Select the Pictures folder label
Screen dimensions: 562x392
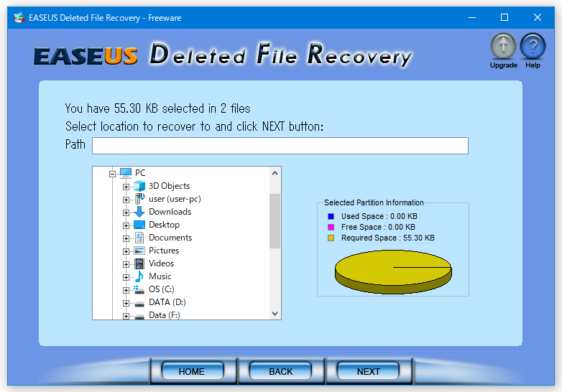click(x=164, y=251)
